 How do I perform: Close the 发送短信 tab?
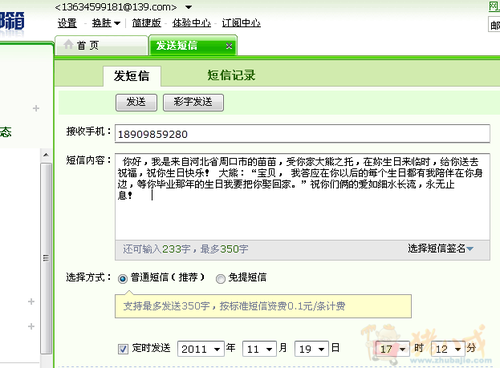229,46
